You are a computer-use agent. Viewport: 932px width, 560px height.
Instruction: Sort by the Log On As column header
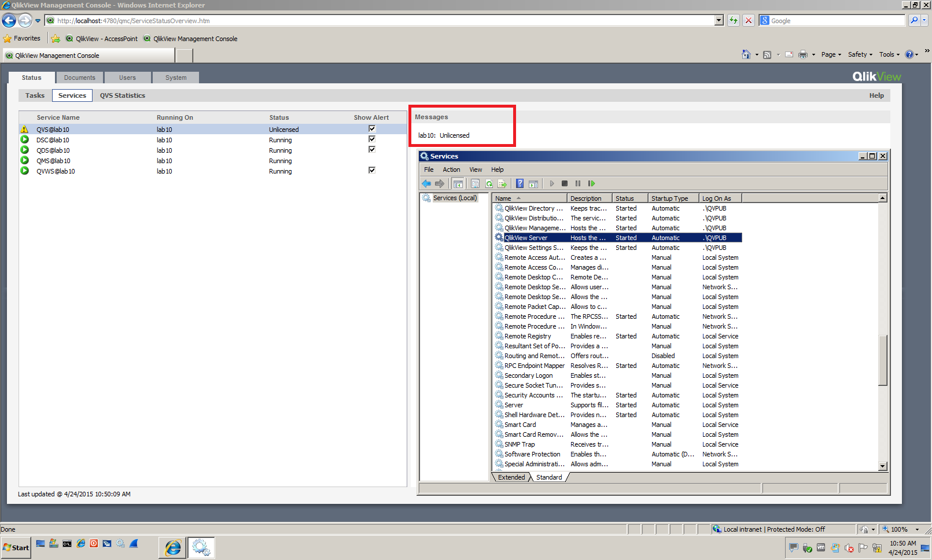(x=720, y=198)
